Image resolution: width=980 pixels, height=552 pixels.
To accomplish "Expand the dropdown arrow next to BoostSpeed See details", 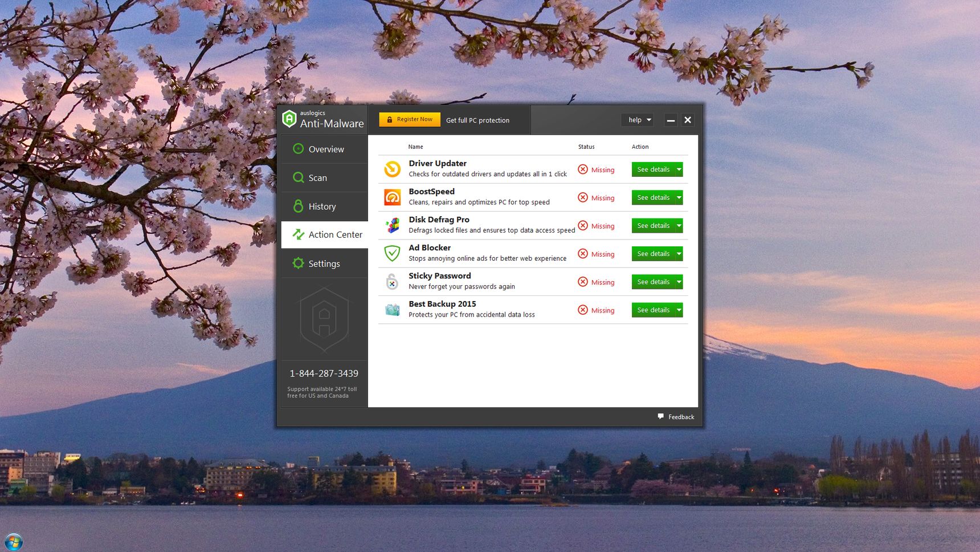I will click(x=679, y=197).
